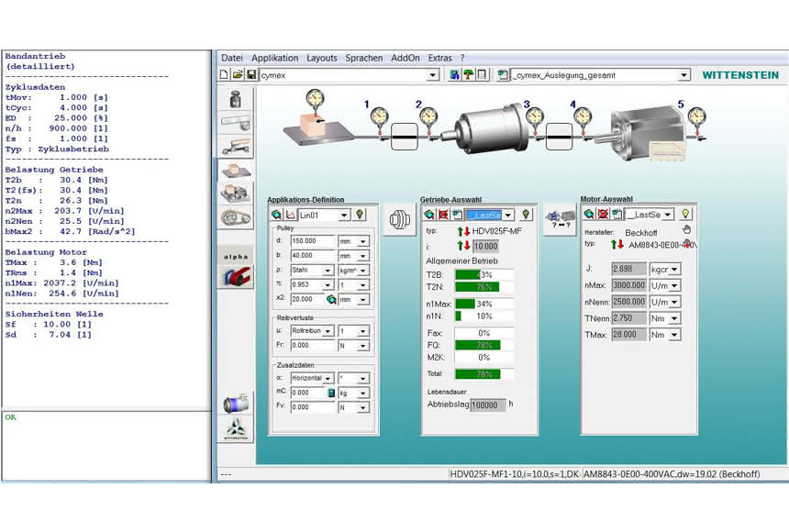
Task: Click the servo motor image in drive train
Action: [x=641, y=133]
